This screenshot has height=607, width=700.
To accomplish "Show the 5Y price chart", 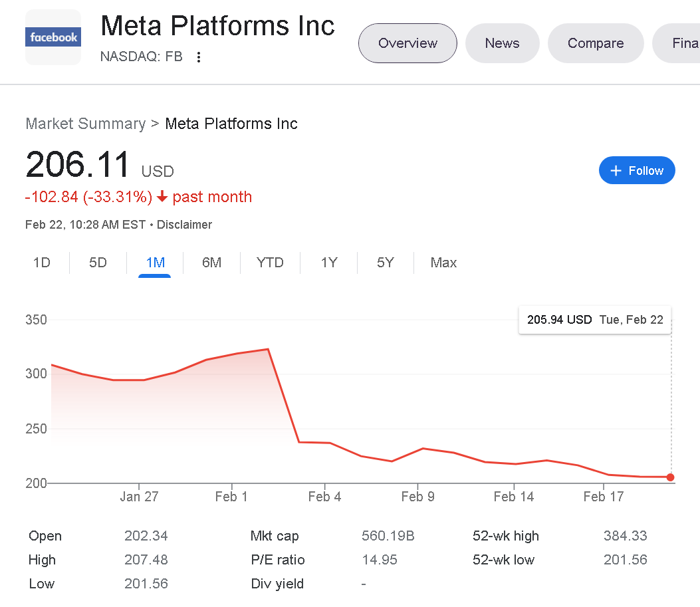I will [386, 263].
